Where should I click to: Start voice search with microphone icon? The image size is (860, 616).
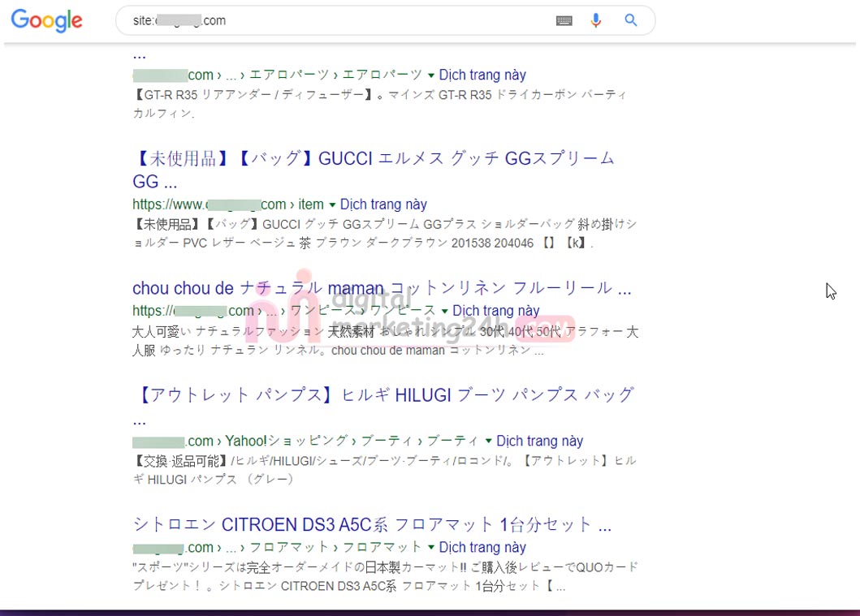pyautogui.click(x=595, y=21)
